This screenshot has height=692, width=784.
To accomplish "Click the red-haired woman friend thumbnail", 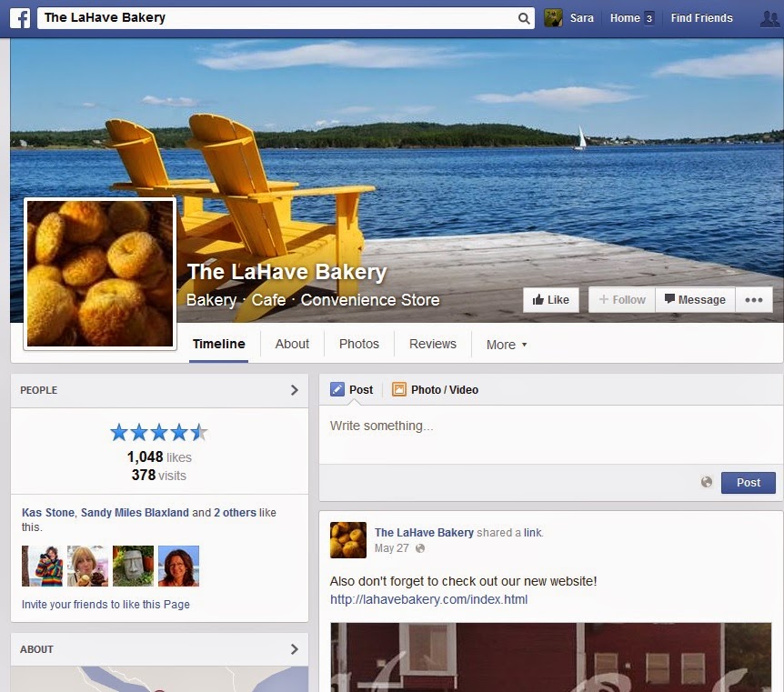I will (178, 566).
